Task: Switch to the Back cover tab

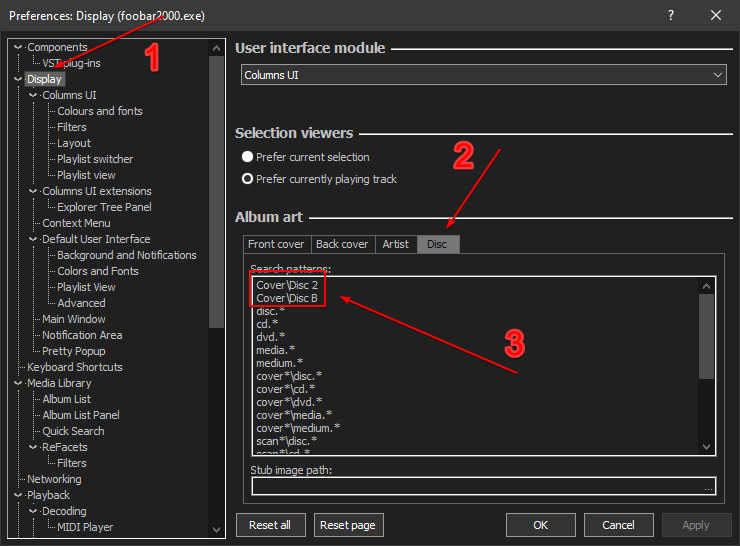Action: point(342,244)
